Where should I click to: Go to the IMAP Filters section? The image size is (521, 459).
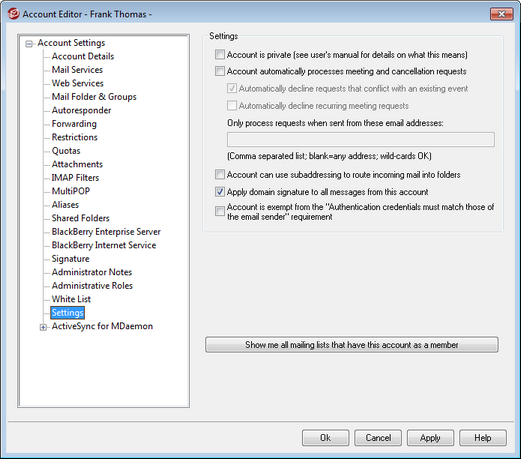coord(75,178)
